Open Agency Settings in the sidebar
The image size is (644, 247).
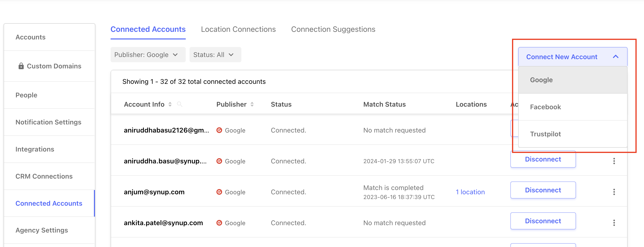pyautogui.click(x=49, y=230)
